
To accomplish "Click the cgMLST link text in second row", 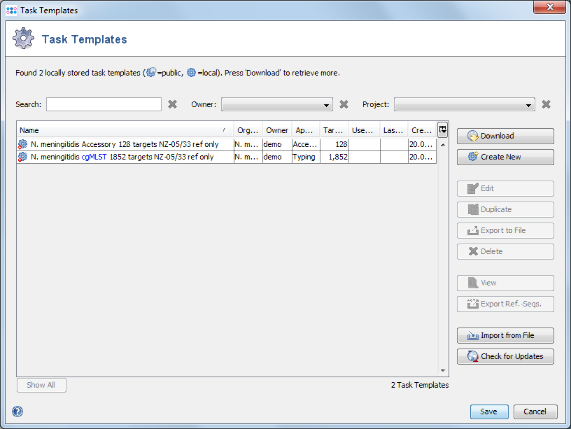I will pyautogui.click(x=94, y=157).
